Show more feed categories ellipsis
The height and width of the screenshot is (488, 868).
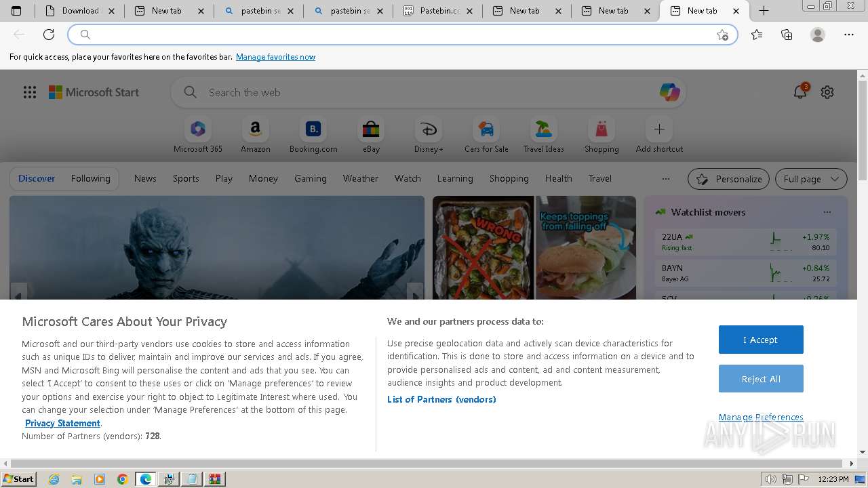666,179
